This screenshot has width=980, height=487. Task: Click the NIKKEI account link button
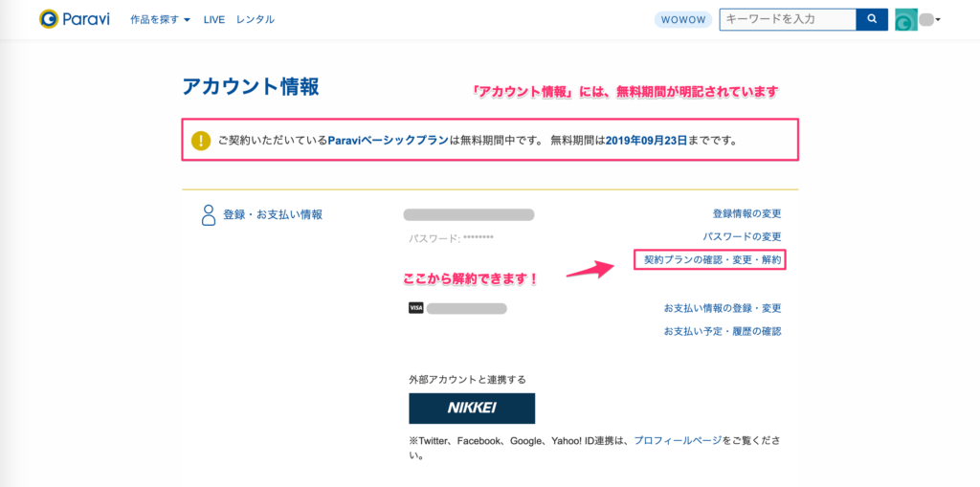pyautogui.click(x=472, y=409)
